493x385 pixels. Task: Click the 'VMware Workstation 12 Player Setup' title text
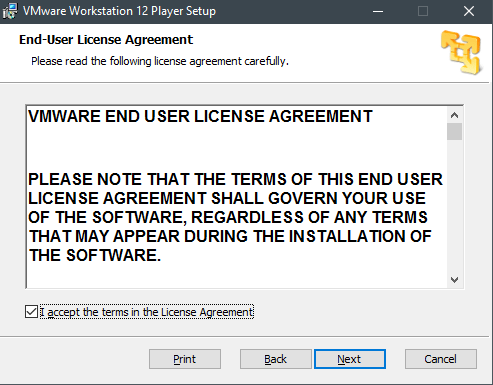[x=119, y=11]
